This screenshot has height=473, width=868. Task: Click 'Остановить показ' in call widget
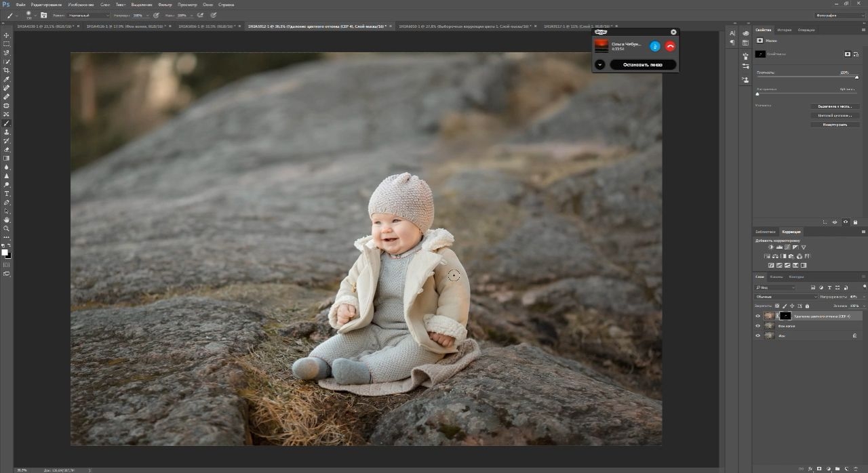point(643,64)
